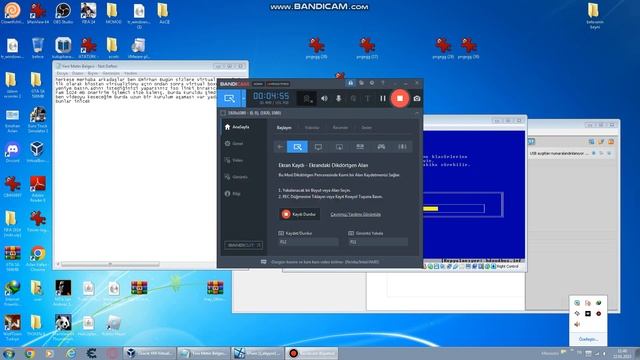
Task: Select audio-only recording mode icon
Action: tap(402, 147)
